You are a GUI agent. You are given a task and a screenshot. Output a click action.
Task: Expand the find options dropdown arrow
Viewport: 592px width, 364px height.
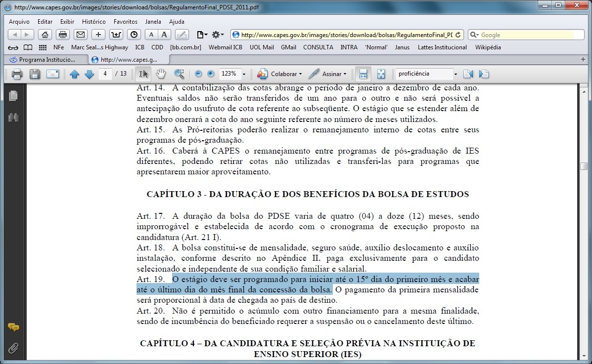[x=455, y=74]
